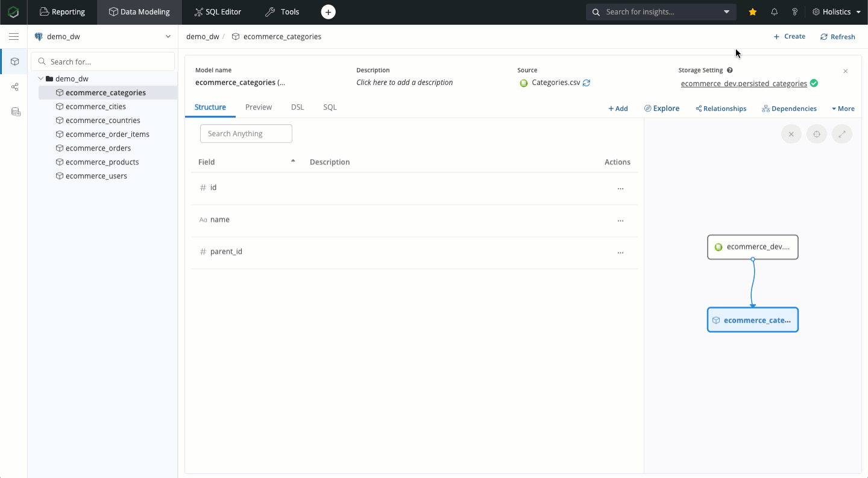Viewport: 868px width, 478px height.
Task: Click the starred favorites icon
Action: 752,12
